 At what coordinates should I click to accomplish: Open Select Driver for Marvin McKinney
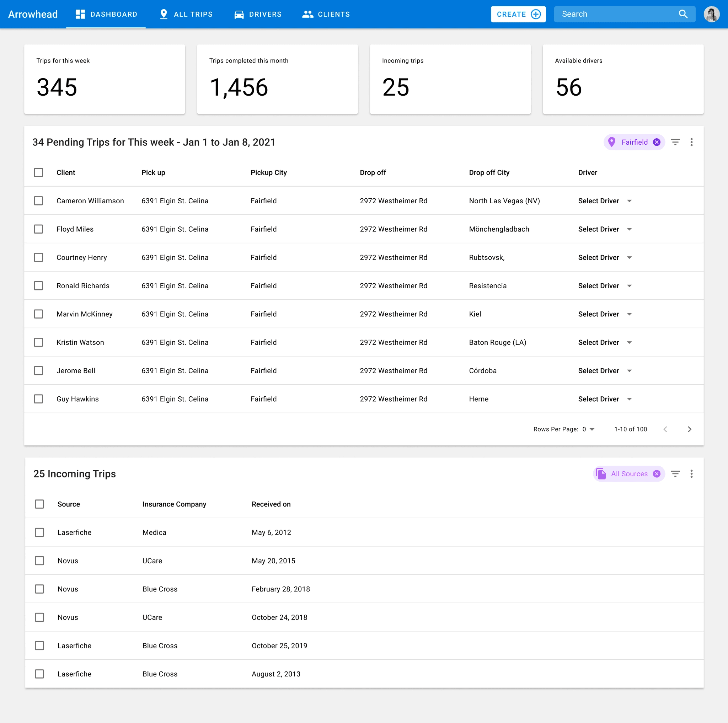(x=605, y=314)
